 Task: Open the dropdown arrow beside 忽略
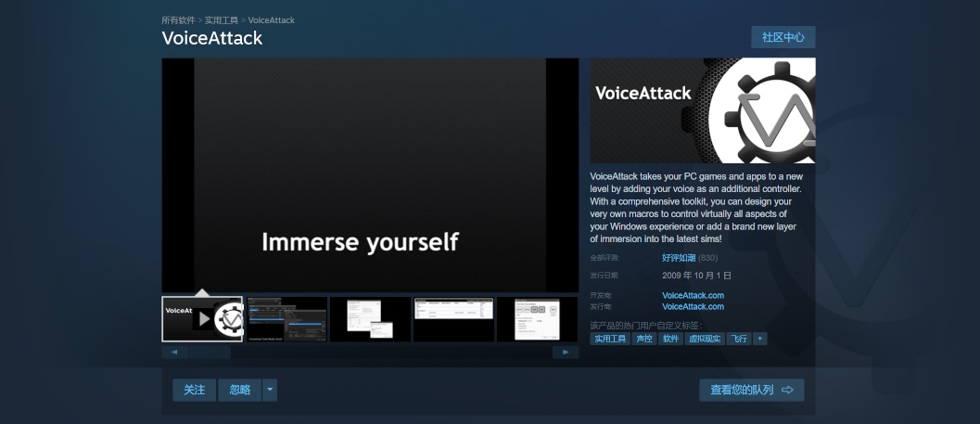[x=270, y=390]
